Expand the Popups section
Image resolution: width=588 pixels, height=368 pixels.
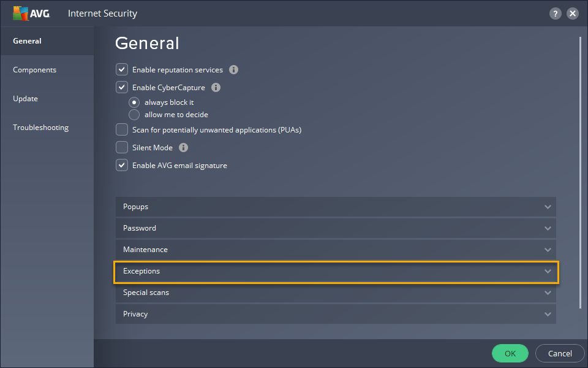coord(336,207)
